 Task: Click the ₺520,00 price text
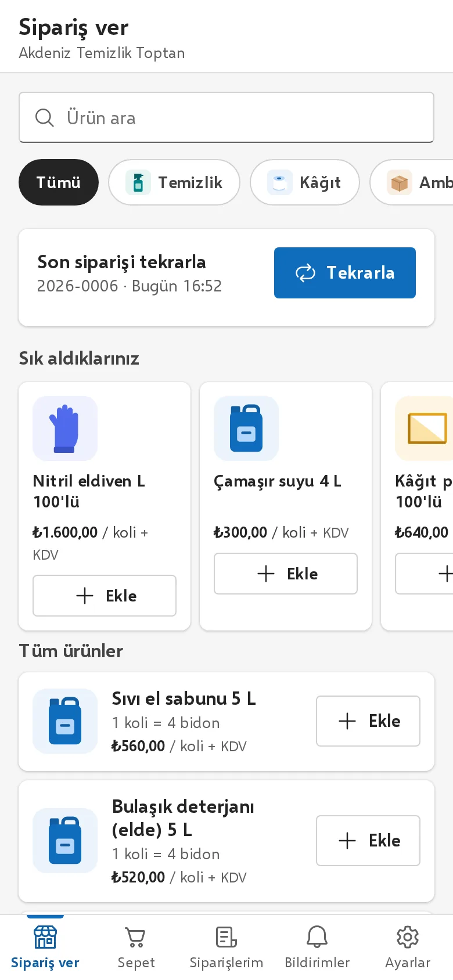pos(138,877)
